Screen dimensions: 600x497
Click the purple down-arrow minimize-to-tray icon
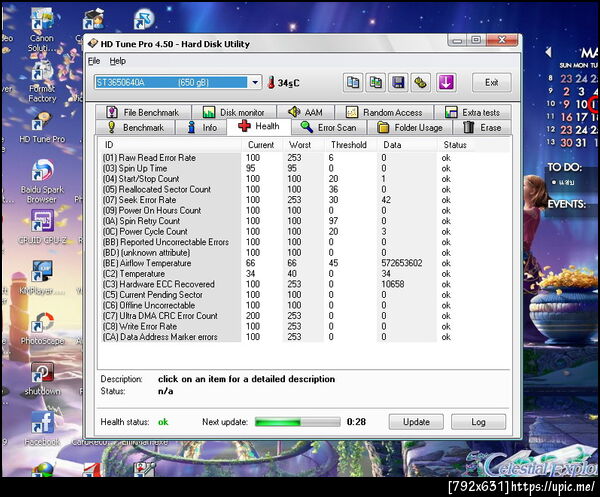coord(446,82)
